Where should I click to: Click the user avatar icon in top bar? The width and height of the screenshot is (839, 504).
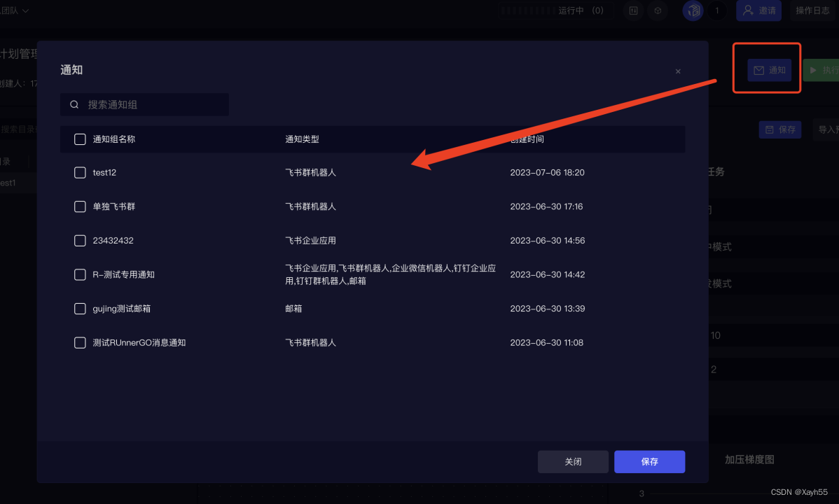pyautogui.click(x=693, y=10)
